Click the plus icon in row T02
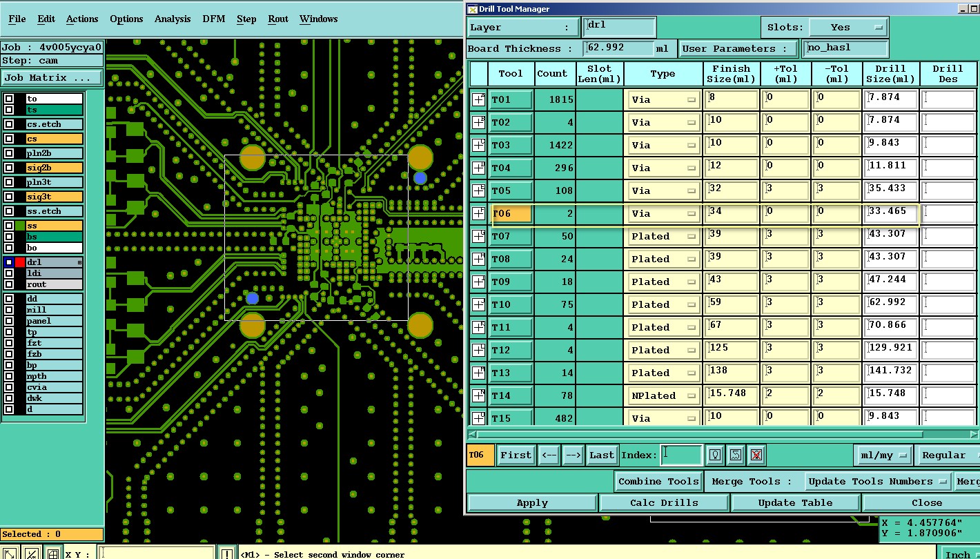This screenshot has height=559, width=980. pos(478,122)
